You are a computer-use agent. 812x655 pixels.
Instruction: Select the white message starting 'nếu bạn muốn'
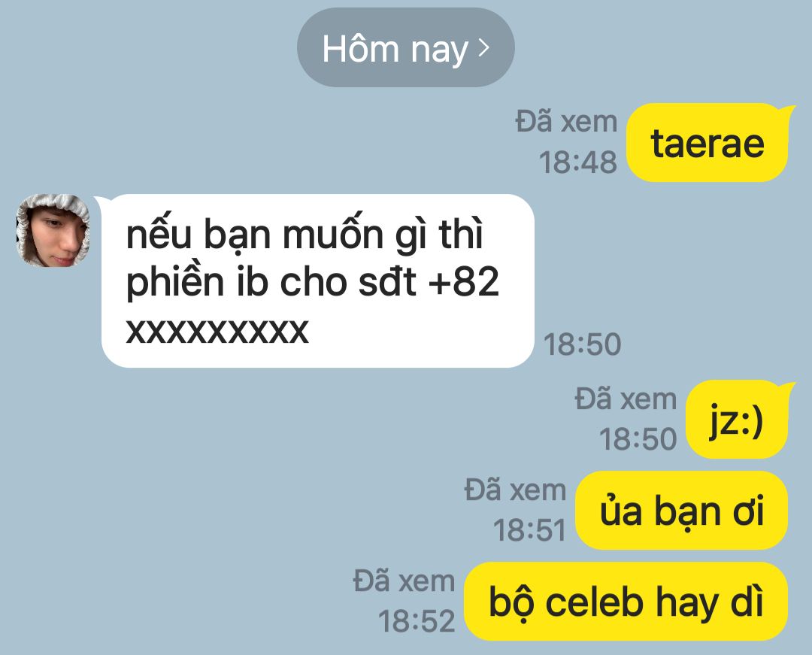(x=317, y=281)
